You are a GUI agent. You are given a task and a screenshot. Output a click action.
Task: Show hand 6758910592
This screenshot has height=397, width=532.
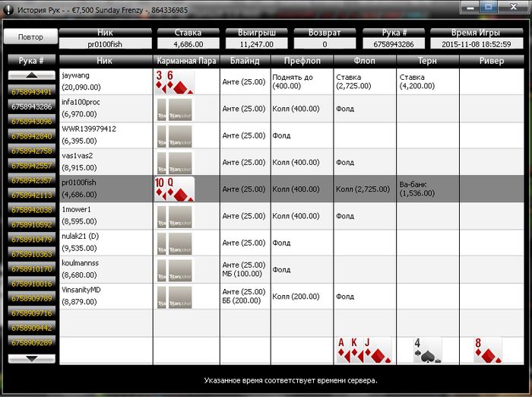tap(32, 224)
